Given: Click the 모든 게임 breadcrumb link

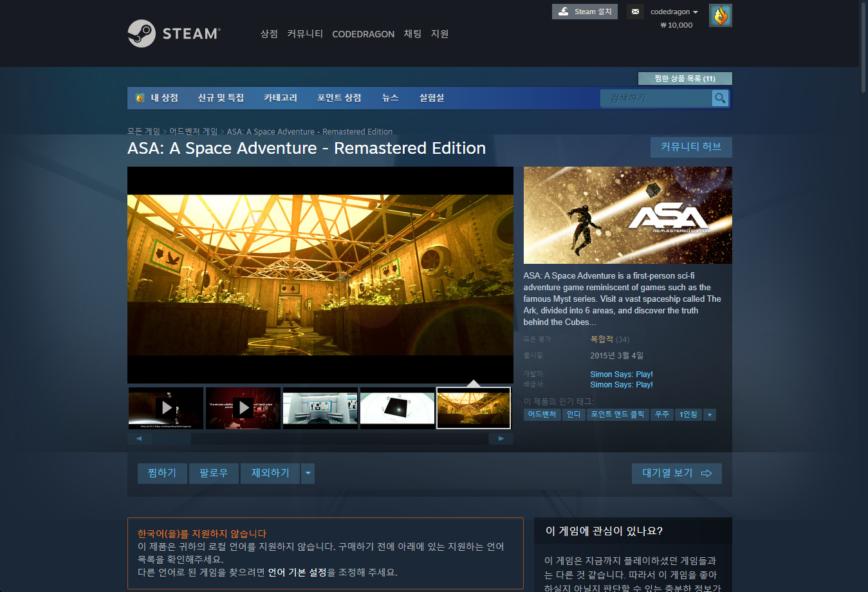Looking at the screenshot, I should pos(143,131).
